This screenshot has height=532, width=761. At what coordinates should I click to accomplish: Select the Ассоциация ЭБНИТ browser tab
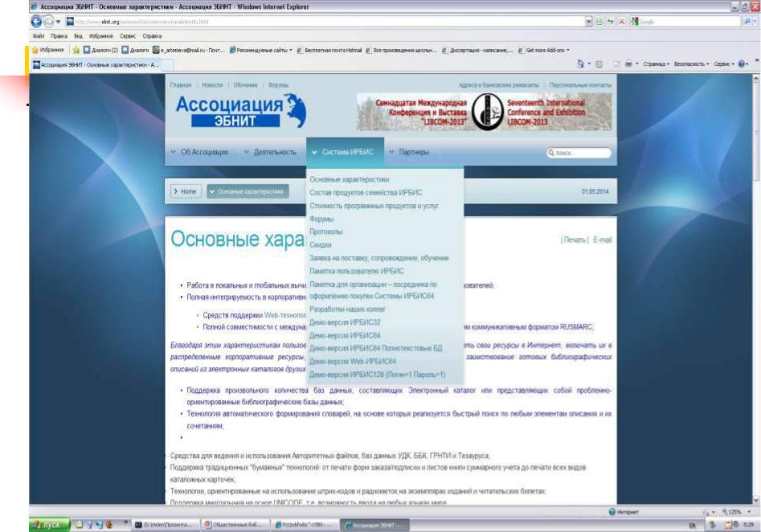point(96,64)
